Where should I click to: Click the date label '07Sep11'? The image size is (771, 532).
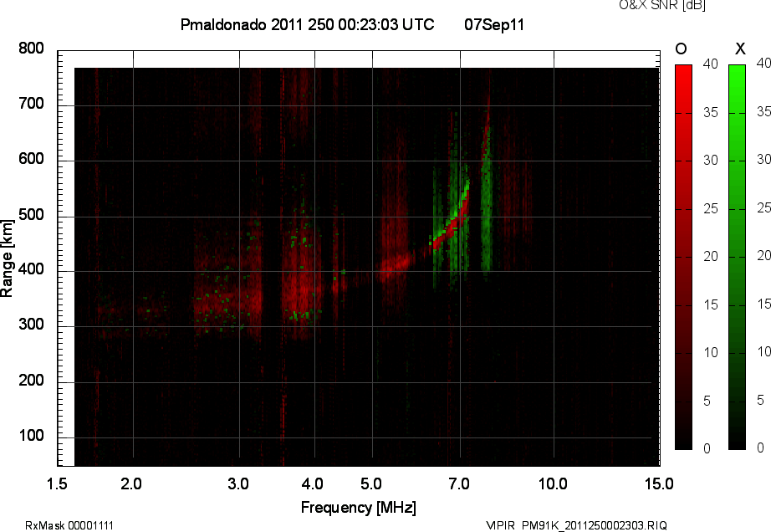[x=494, y=24]
